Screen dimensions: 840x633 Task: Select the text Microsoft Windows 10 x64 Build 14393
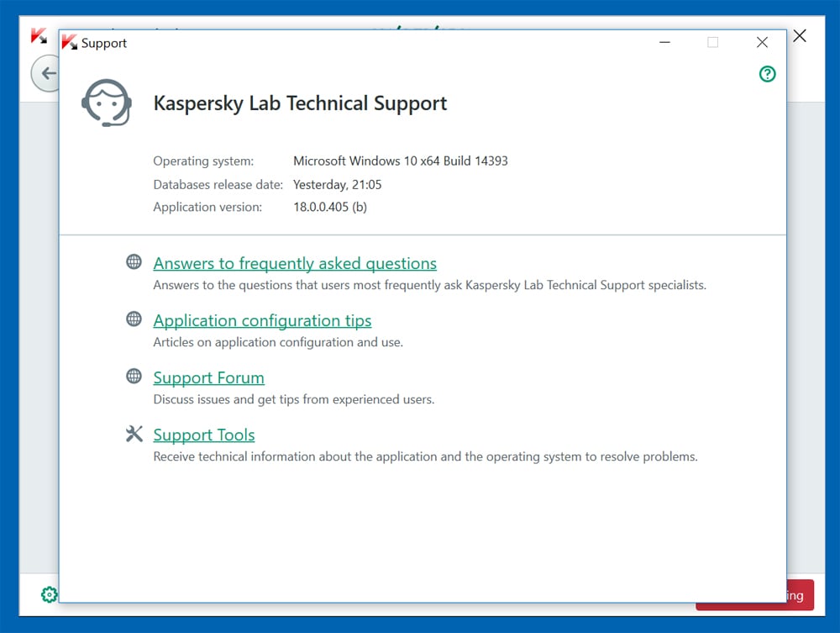pos(400,161)
